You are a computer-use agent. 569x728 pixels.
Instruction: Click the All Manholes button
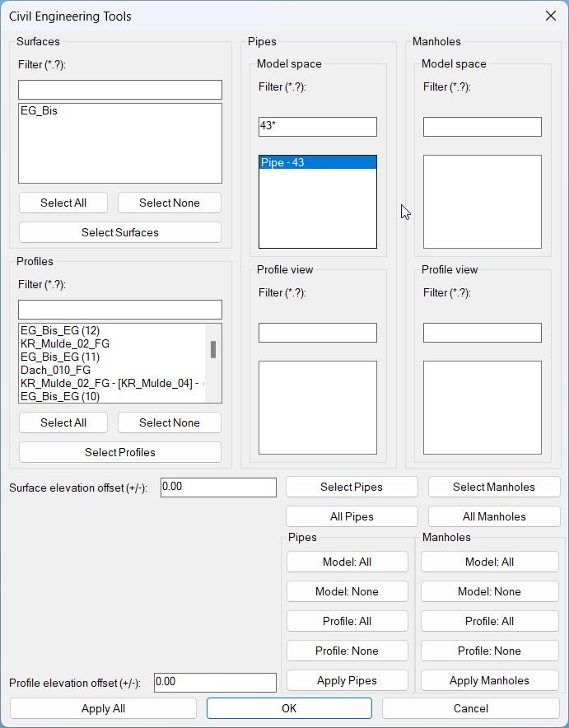[x=494, y=516]
